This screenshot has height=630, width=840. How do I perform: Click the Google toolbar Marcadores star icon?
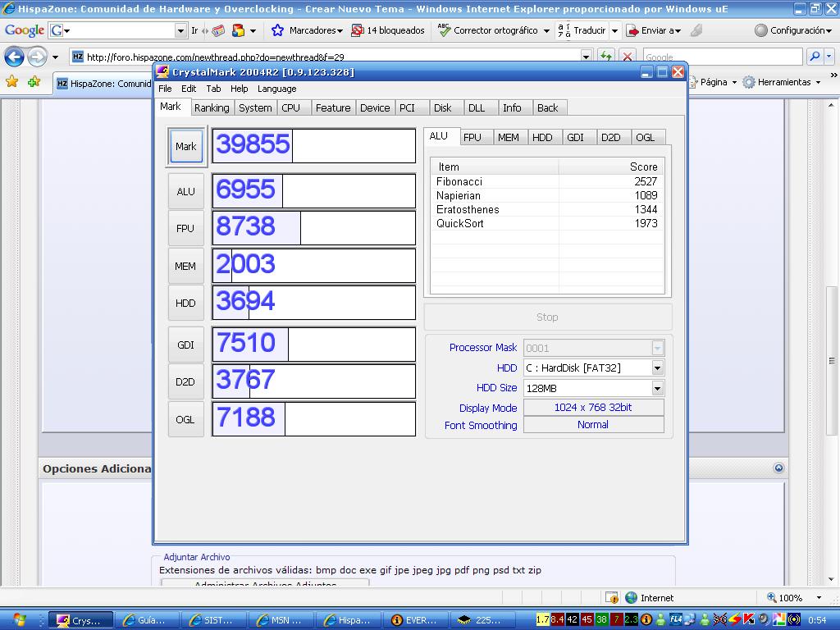tap(278, 30)
